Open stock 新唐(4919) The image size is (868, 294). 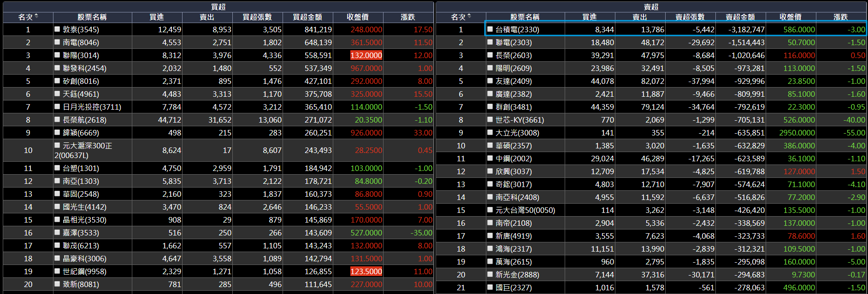pos(514,236)
